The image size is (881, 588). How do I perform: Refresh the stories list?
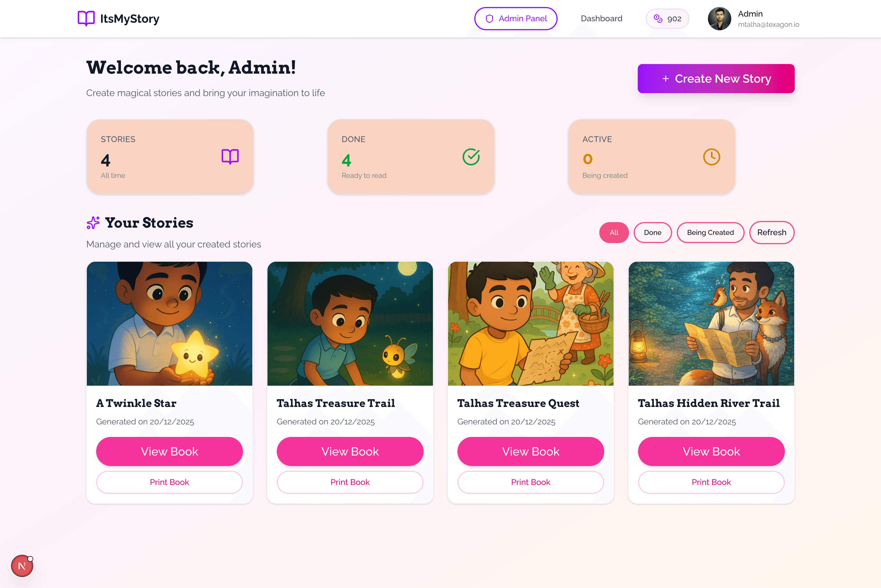click(771, 233)
